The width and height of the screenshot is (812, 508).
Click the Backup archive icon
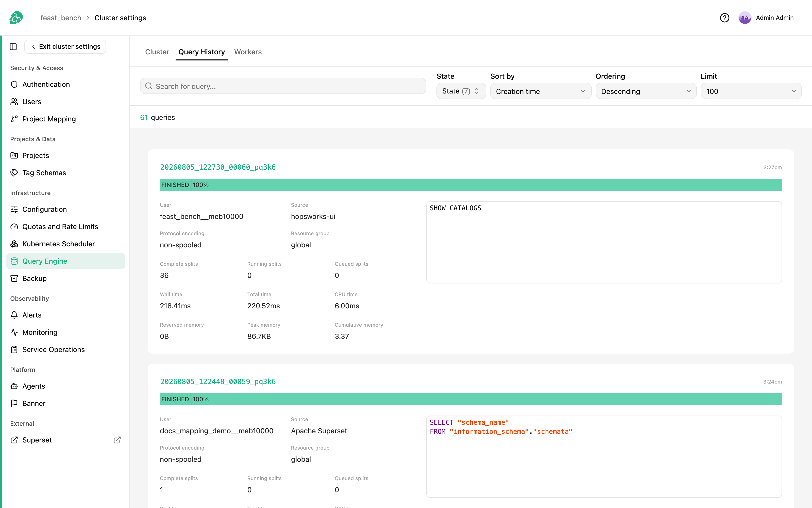14,279
